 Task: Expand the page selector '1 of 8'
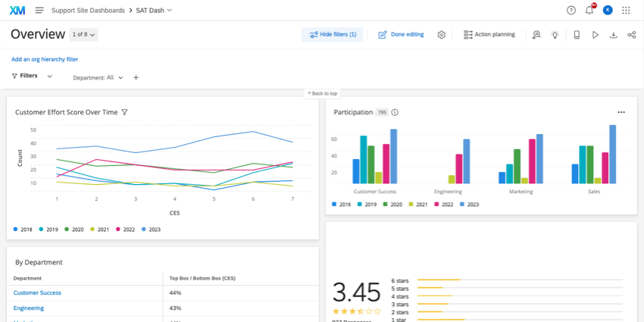(x=83, y=35)
